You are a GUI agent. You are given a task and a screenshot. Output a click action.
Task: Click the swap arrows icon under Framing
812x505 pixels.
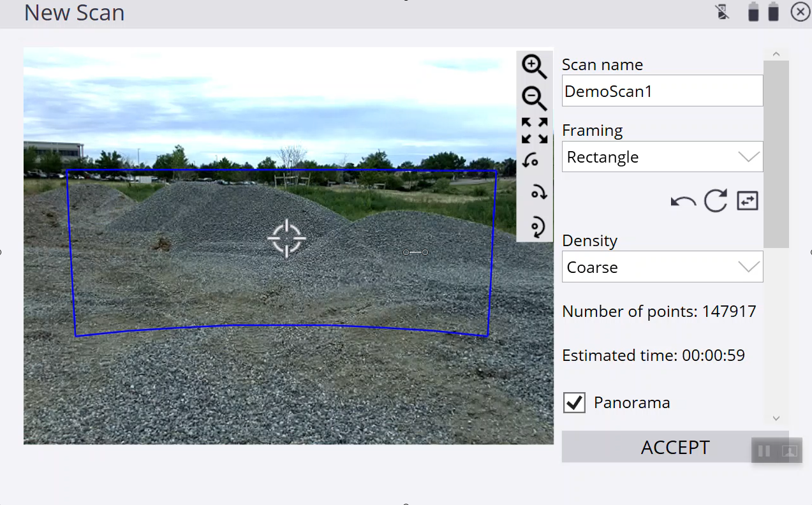coord(748,201)
